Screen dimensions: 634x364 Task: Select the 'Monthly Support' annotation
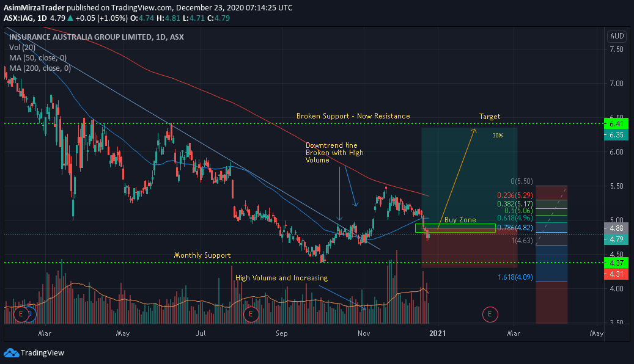pyautogui.click(x=202, y=255)
